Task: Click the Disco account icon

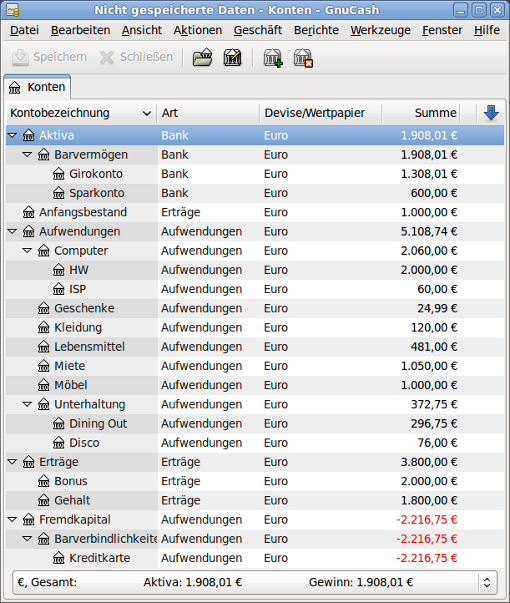Action: [58, 443]
